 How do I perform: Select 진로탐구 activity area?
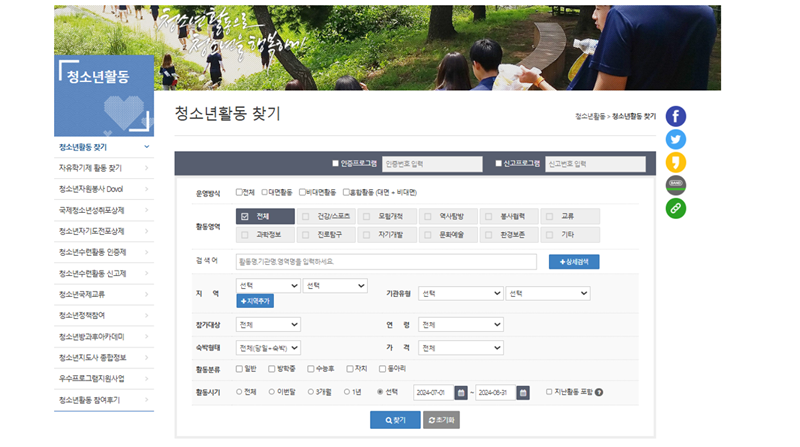[326, 235]
